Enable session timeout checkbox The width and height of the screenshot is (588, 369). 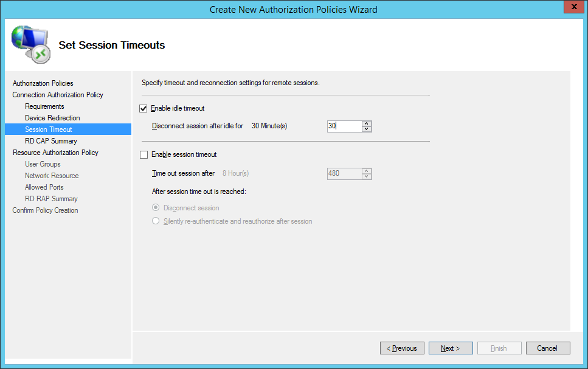[x=144, y=154]
